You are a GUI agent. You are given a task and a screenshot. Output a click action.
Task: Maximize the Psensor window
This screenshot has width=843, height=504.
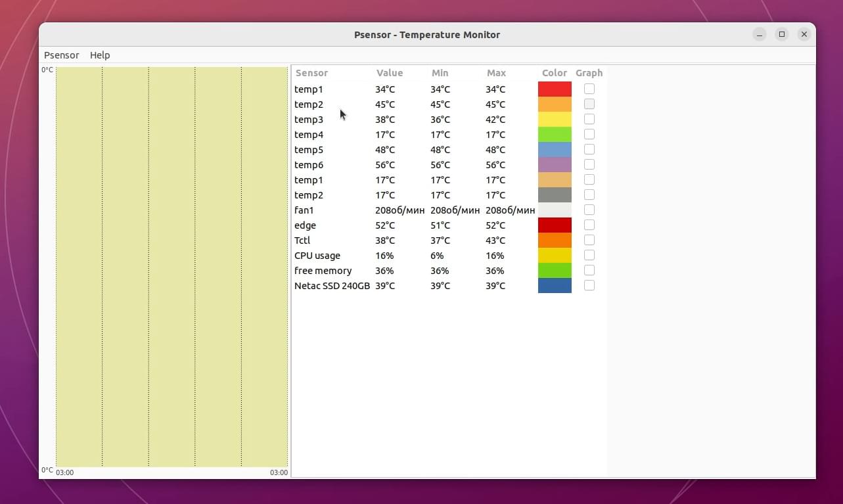pos(782,34)
